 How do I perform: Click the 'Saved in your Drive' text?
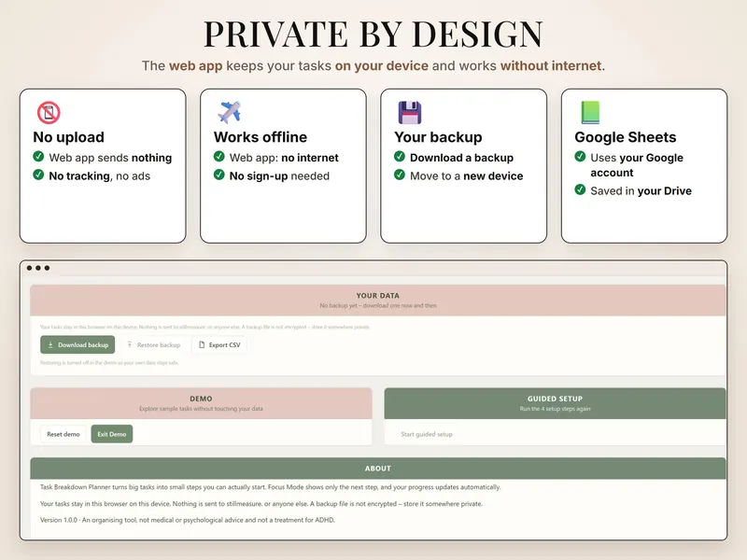point(641,191)
